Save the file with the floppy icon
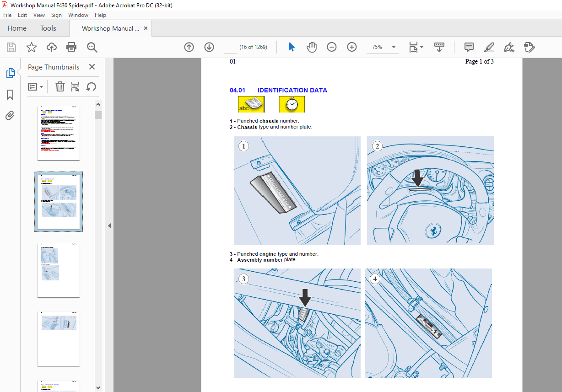562x392 pixels. coord(11,47)
